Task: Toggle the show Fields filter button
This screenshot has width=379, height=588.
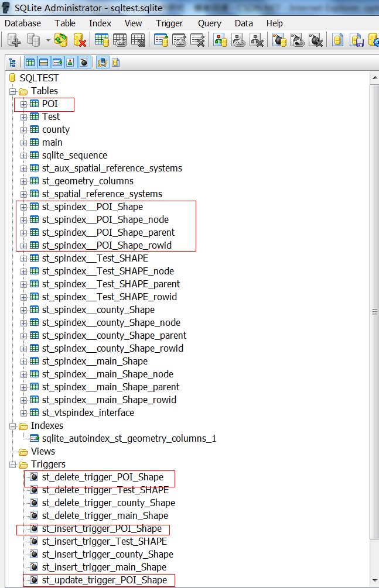Action: 43,63
